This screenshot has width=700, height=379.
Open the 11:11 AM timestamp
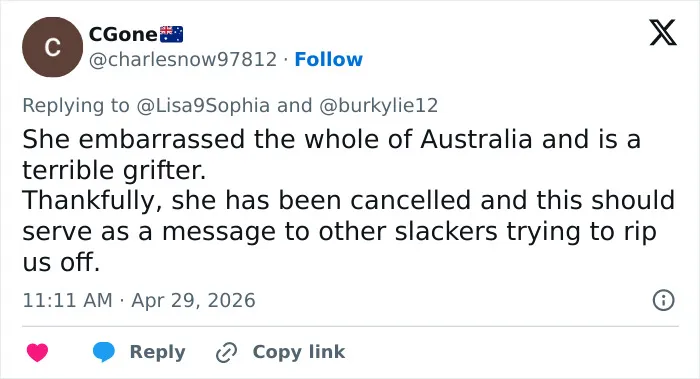[67, 300]
